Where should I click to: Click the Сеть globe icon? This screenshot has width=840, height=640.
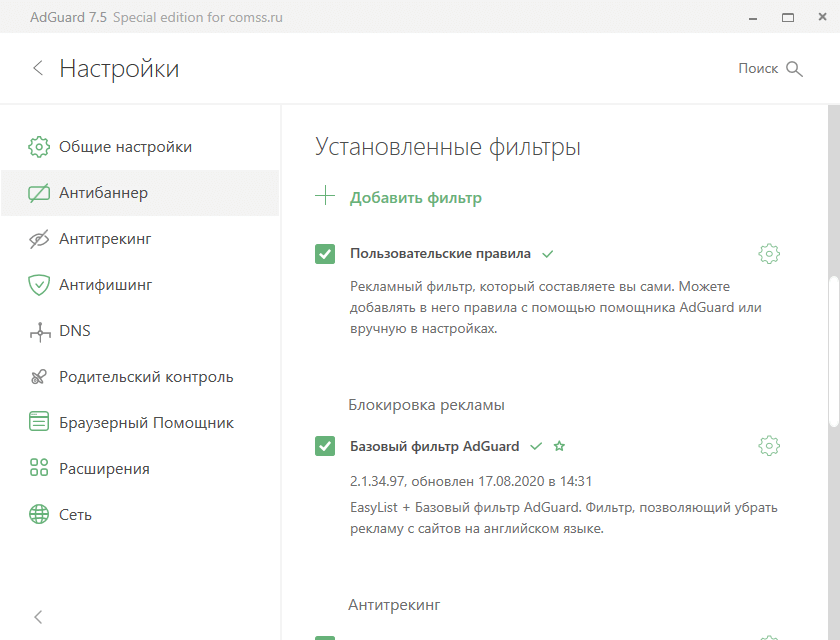coord(39,514)
